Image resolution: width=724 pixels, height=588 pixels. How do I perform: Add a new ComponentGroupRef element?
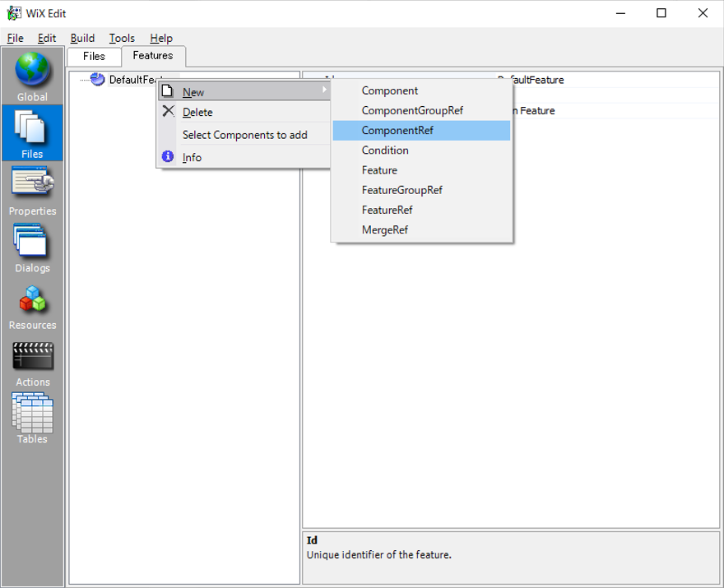(x=421, y=111)
